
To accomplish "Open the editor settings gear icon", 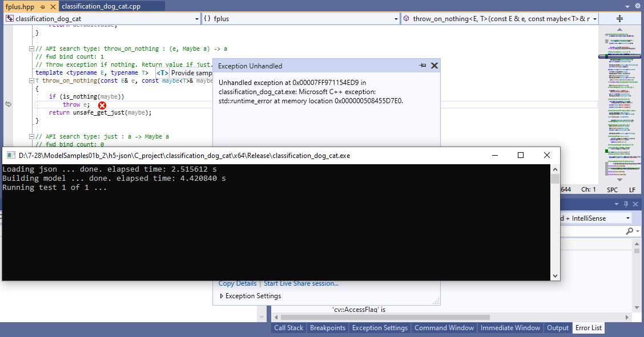I will (638, 5).
